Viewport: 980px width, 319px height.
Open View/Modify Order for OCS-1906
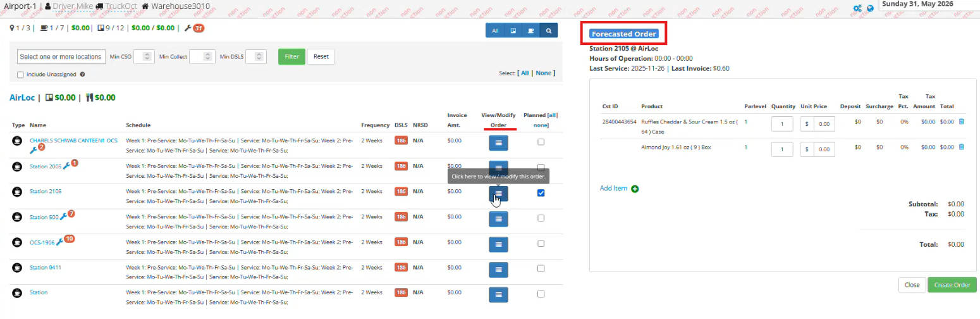tap(498, 244)
